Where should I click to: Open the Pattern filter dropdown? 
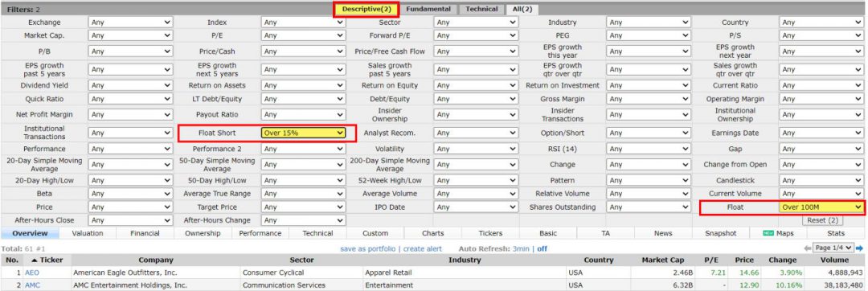(649, 180)
